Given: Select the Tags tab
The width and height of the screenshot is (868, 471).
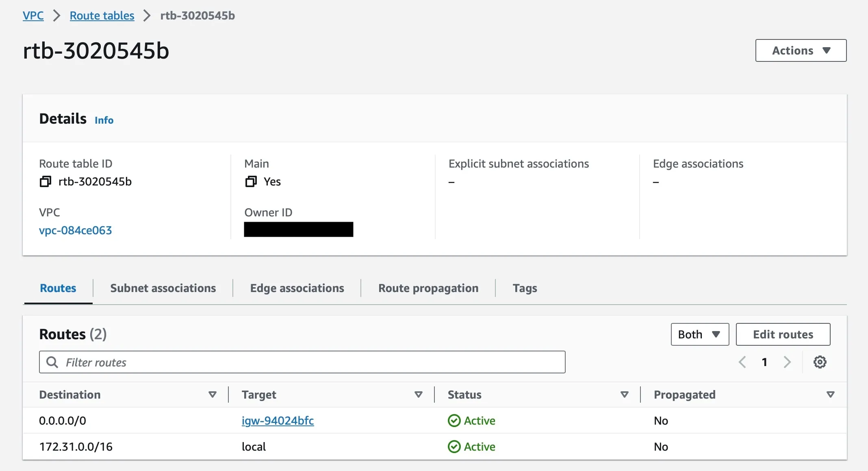Looking at the screenshot, I should point(525,288).
